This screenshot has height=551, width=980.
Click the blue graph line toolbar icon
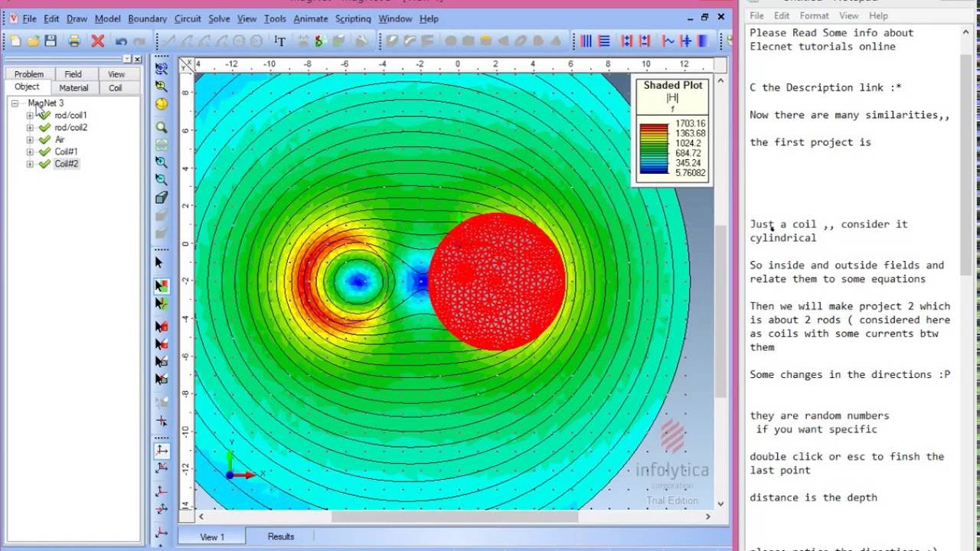[668, 41]
